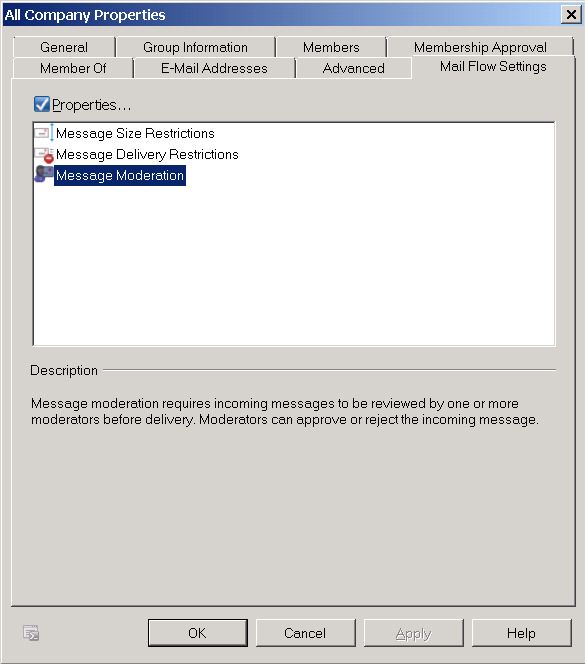This screenshot has width=585, height=664.
Task: Select the Mail Flow Settings tab
Action: coord(493,67)
